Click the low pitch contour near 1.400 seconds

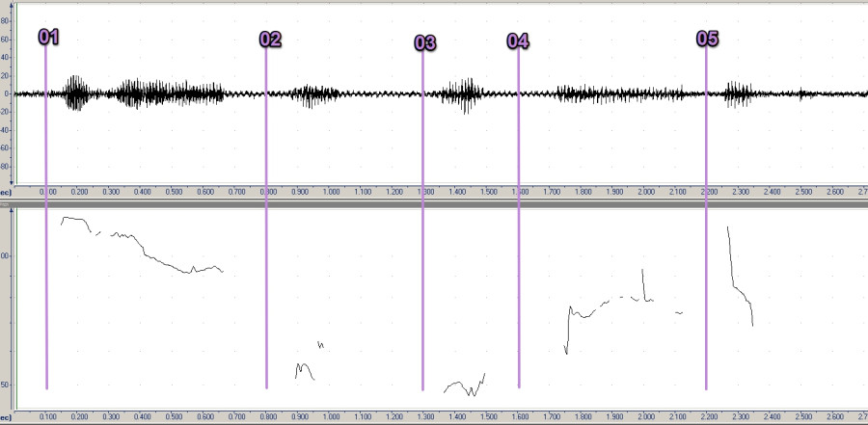[x=465, y=385]
